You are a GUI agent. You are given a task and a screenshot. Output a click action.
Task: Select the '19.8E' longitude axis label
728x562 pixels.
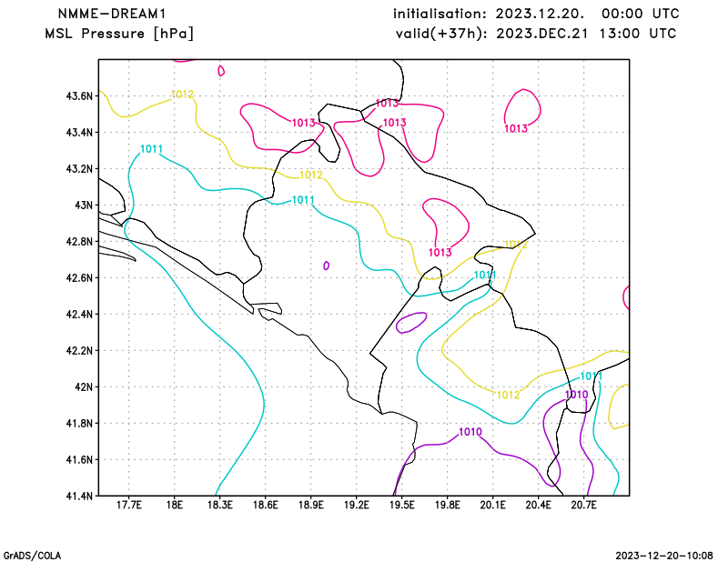click(448, 505)
